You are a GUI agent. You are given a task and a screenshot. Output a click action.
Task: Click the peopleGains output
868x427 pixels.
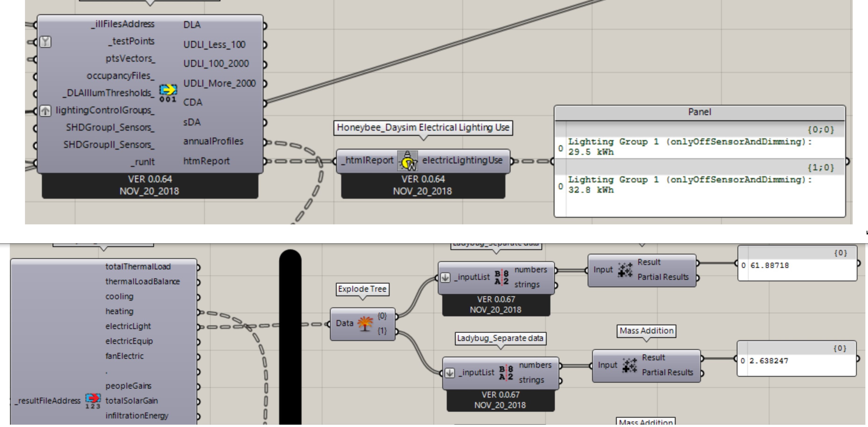[x=128, y=386]
